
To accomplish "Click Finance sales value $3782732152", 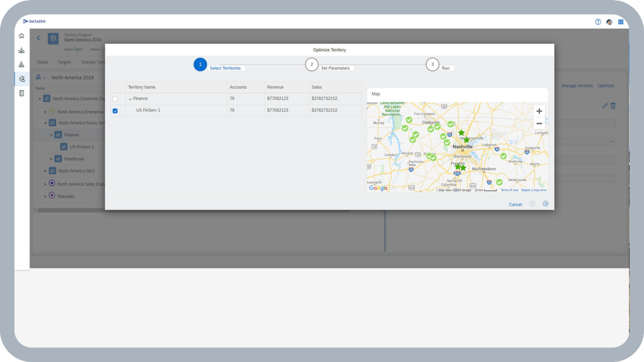I will (325, 99).
